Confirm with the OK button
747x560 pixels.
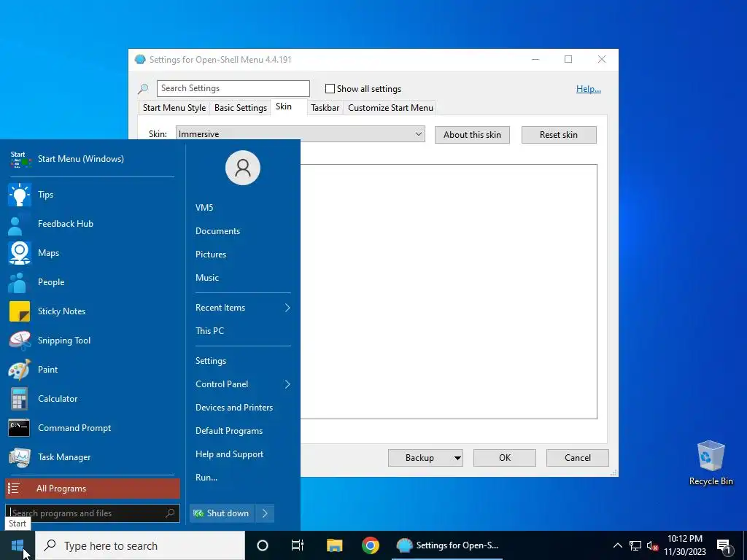(x=505, y=458)
